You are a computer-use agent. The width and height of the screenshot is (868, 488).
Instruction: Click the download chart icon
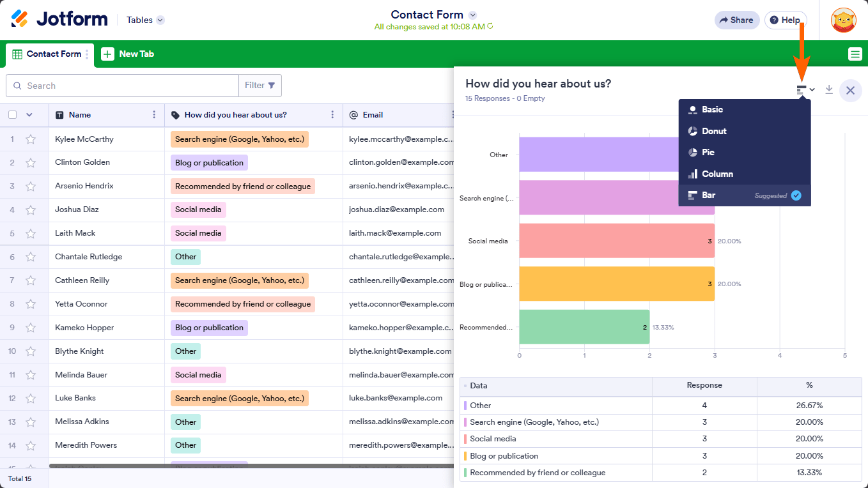tap(829, 90)
